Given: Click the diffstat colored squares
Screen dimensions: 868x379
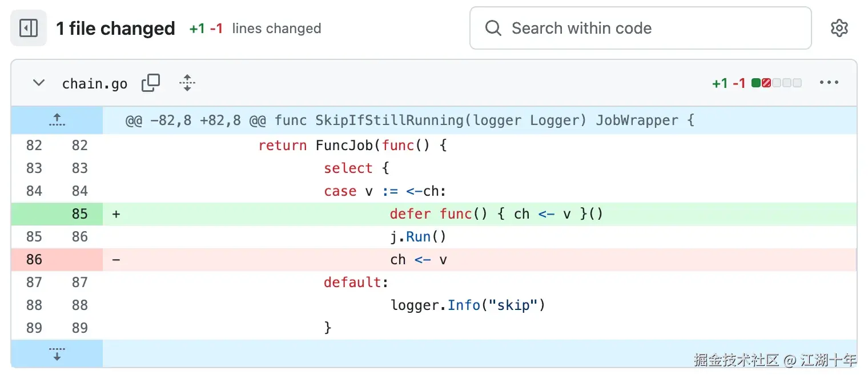Looking at the screenshot, I should click(777, 83).
